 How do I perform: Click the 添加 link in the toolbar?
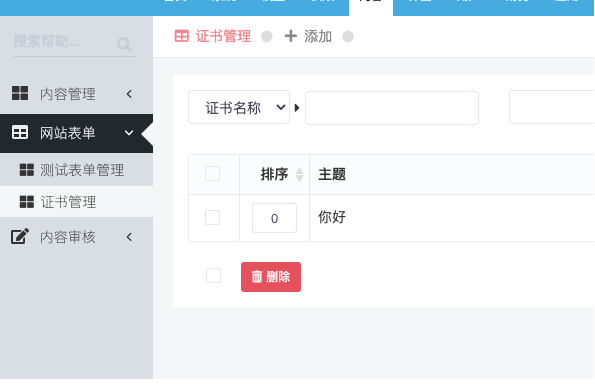coord(309,36)
